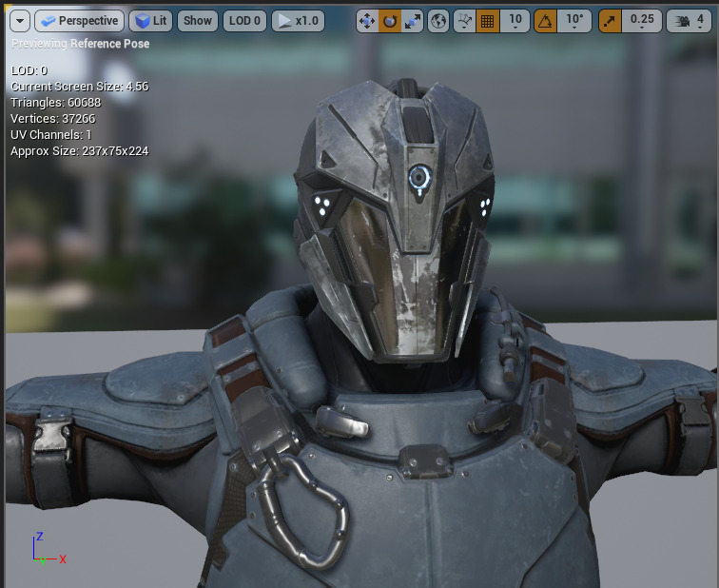Select the scale gizmo tool

[x=412, y=20]
